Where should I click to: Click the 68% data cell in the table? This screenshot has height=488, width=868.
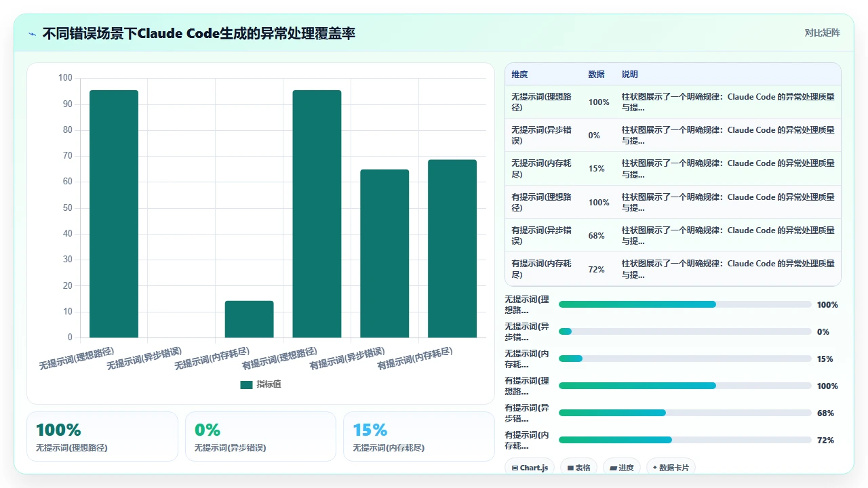pos(599,235)
